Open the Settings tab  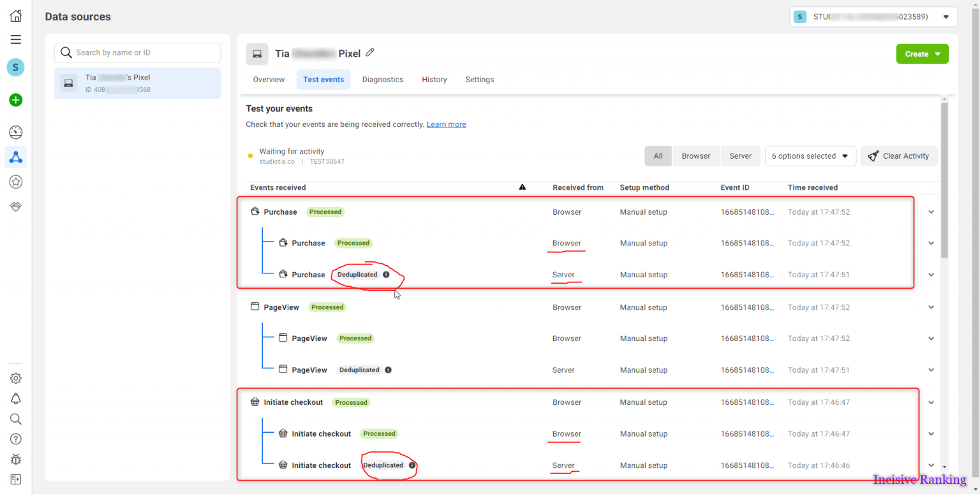[x=480, y=80]
